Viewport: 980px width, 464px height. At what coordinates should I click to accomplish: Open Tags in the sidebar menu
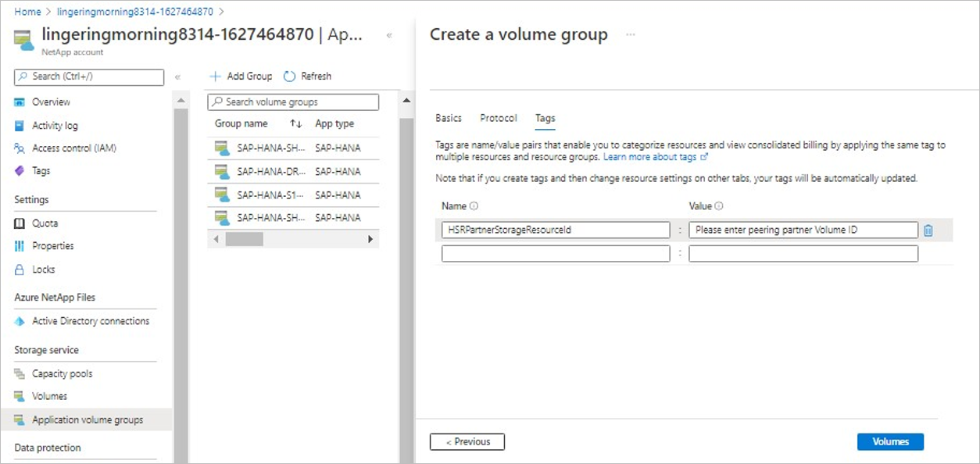coord(41,171)
